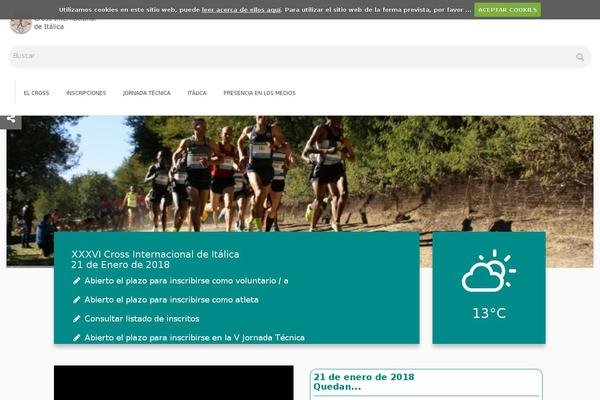This screenshot has width=600, height=400.
Task: Open the V Jornada Técnica registration link
Action: 194,338
